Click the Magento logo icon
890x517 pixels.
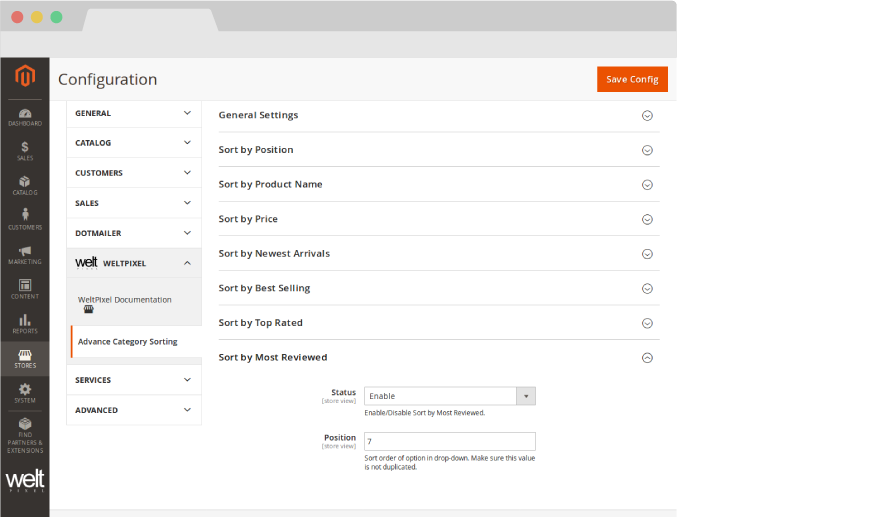coord(24,76)
